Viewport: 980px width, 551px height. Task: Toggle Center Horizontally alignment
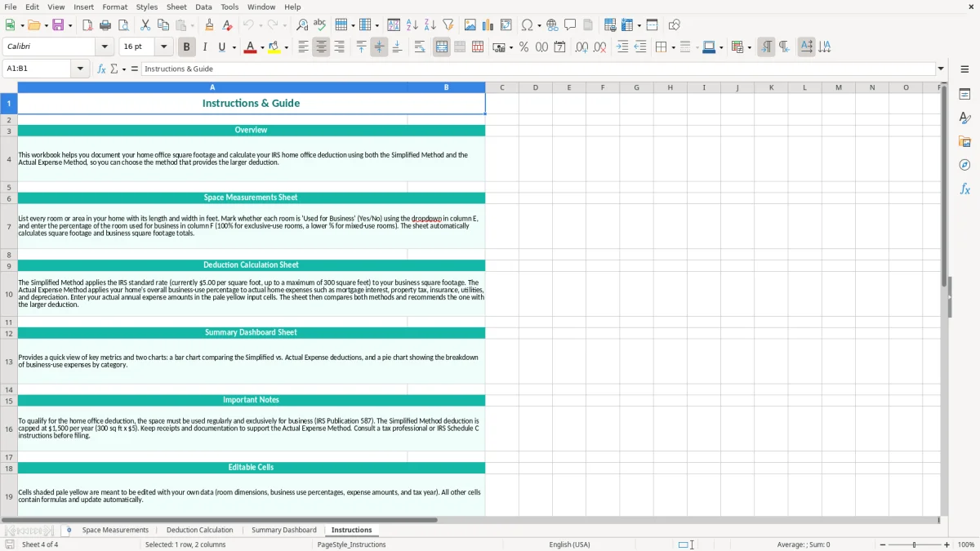[321, 47]
